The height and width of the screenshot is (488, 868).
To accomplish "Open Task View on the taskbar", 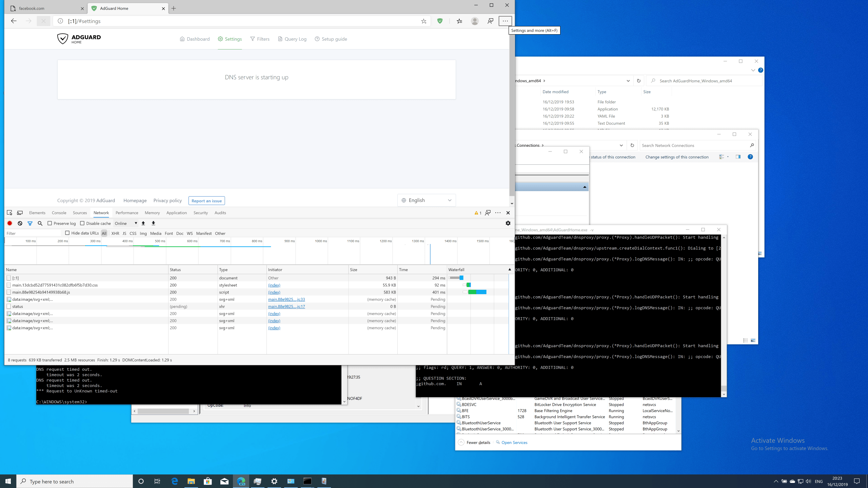I will pos(157,481).
